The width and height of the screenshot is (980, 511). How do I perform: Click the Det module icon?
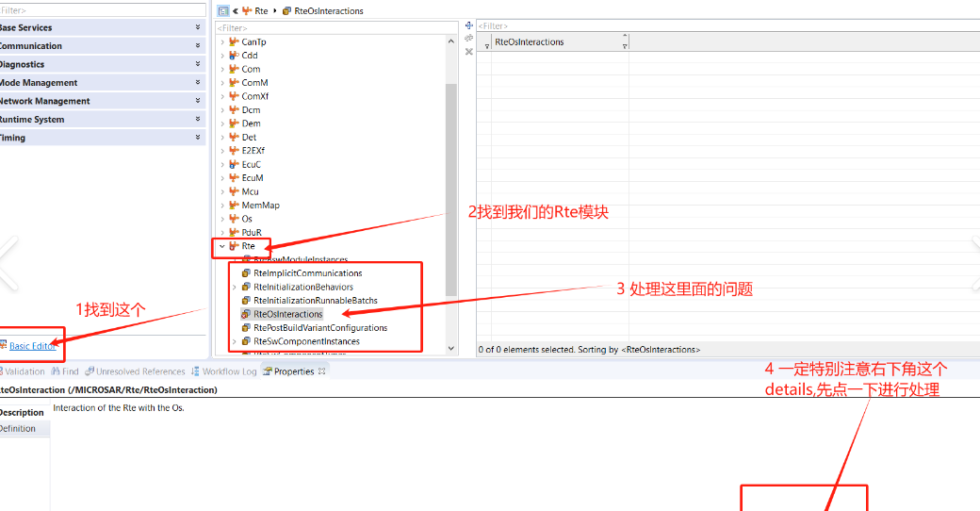coord(234,137)
